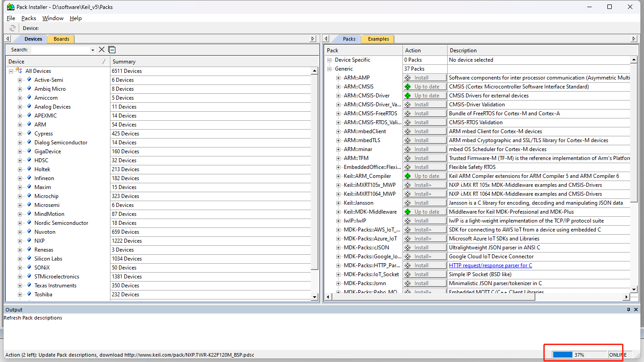Click the collapse all devices icon
The height and width of the screenshot is (362, 644).
112,50
